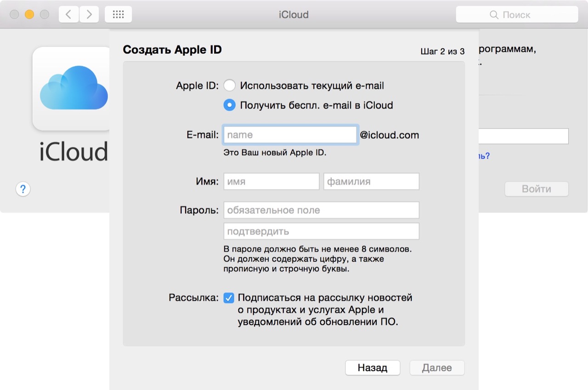Show all preferences using the grid icon
Screen dimensions: 588x390
tap(118, 15)
